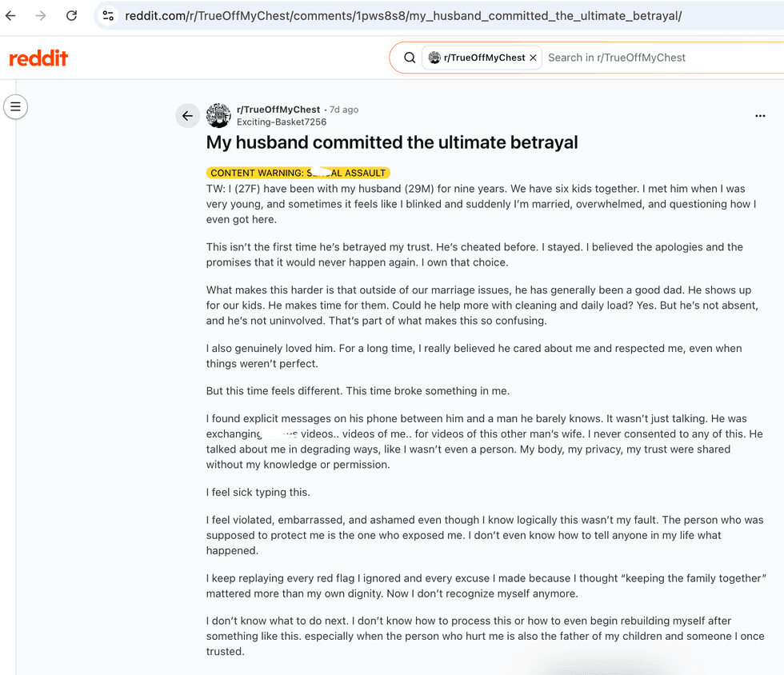View Exciting-Basket7256 user profile

pyautogui.click(x=282, y=122)
